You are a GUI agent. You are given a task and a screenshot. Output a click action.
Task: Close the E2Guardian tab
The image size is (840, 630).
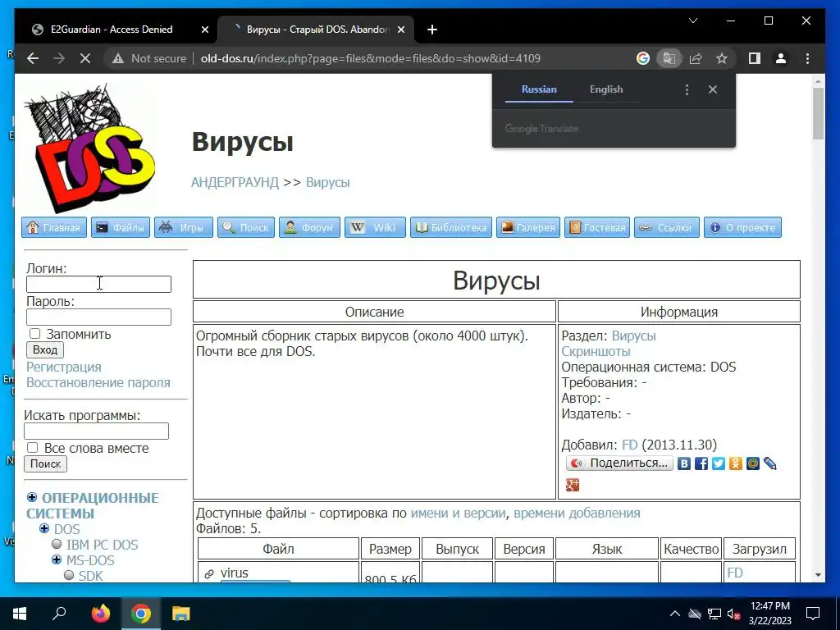click(x=204, y=30)
